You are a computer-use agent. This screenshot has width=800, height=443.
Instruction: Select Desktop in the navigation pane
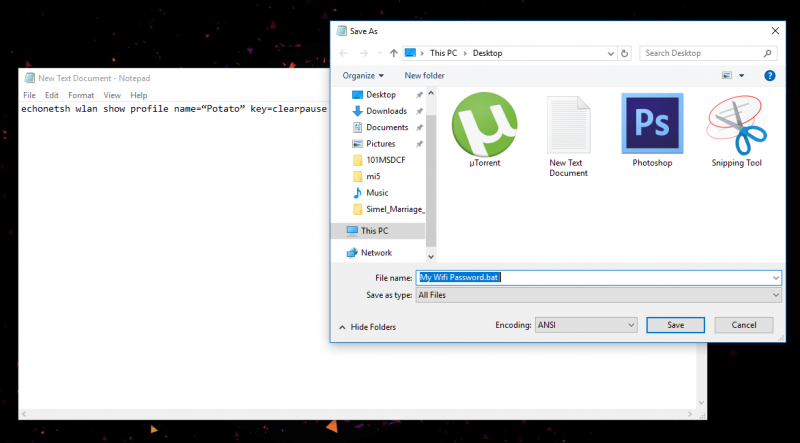click(381, 95)
